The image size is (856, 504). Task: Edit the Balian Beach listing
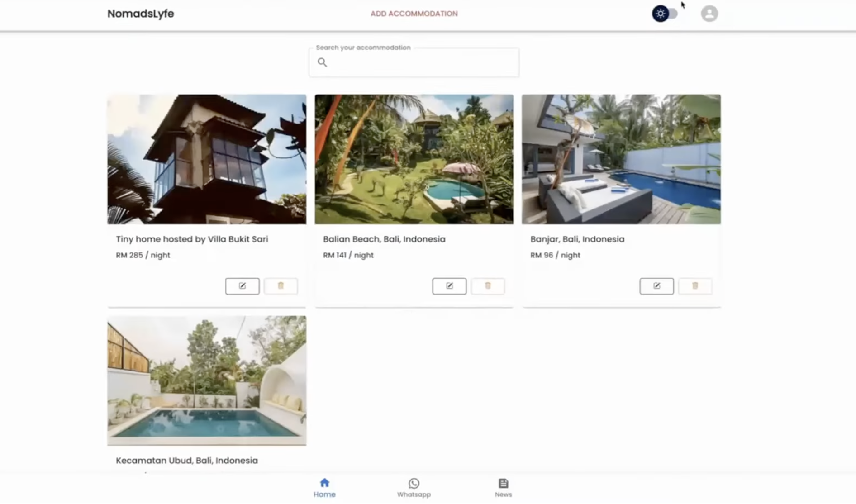(449, 286)
